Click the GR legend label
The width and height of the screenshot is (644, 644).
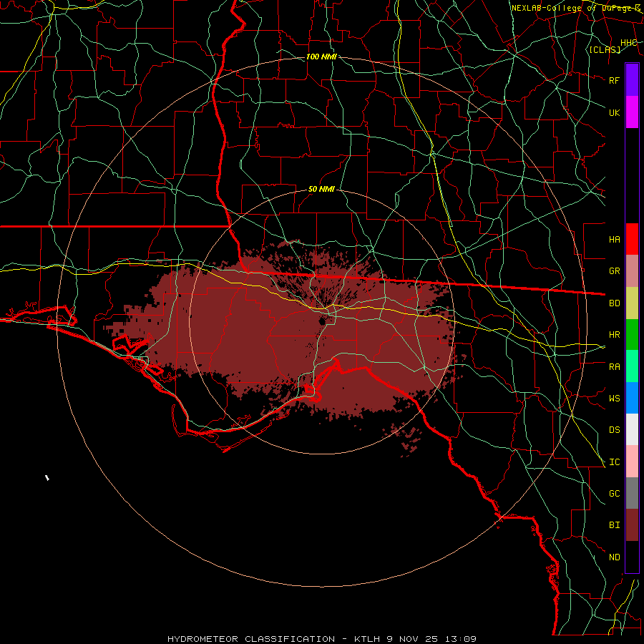tap(615, 271)
